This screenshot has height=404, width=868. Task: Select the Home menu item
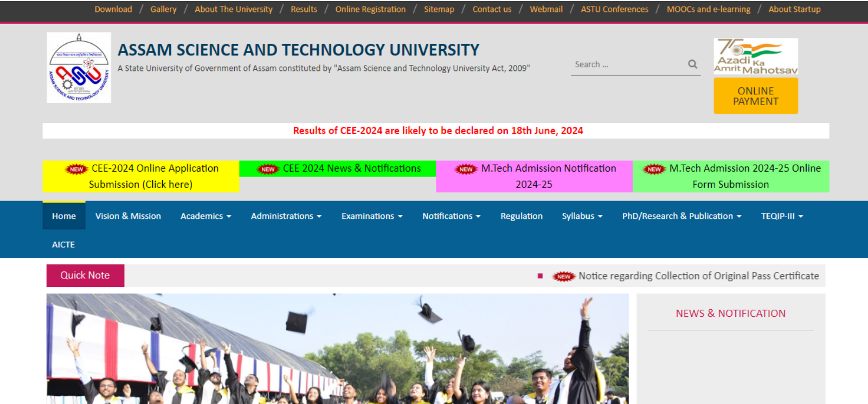(x=64, y=216)
